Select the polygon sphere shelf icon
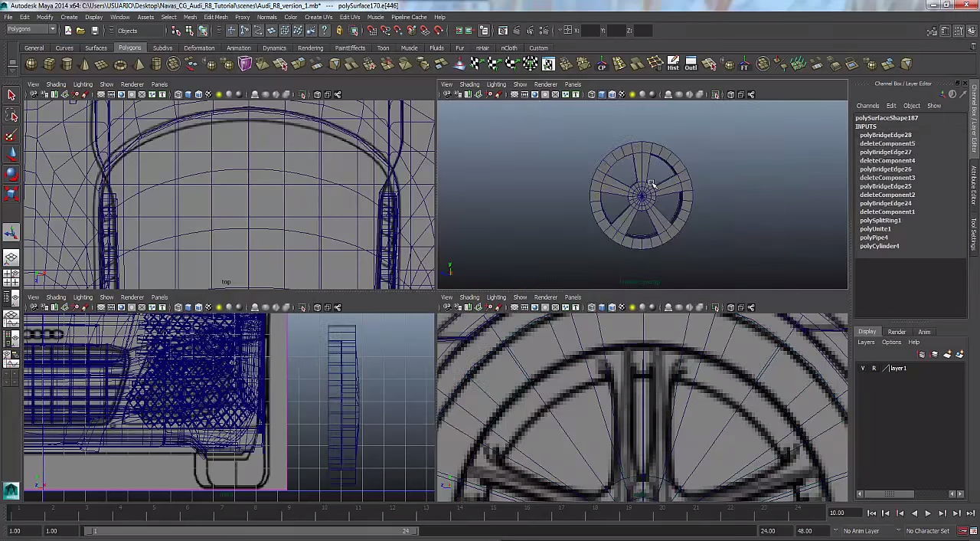980x541 pixels. tap(32, 64)
